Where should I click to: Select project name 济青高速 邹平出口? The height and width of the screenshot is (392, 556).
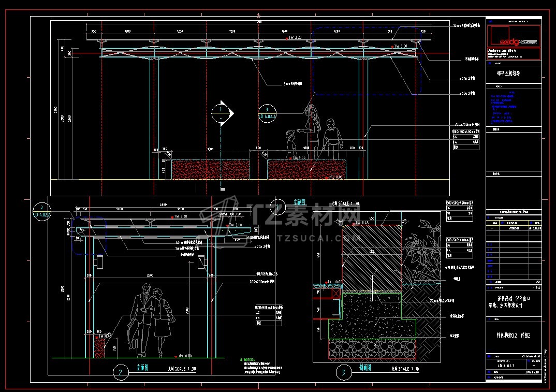pyautogui.click(x=514, y=299)
